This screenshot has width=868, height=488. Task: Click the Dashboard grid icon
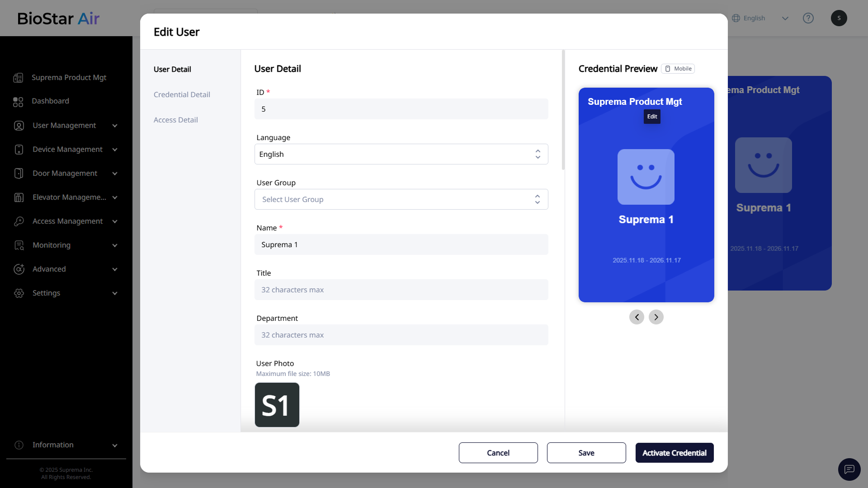coord(18,102)
